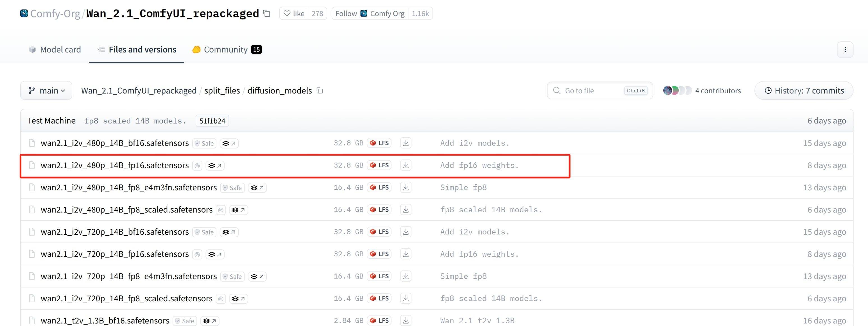Copy the model repository name icon
The image size is (868, 326).
pos(267,13)
